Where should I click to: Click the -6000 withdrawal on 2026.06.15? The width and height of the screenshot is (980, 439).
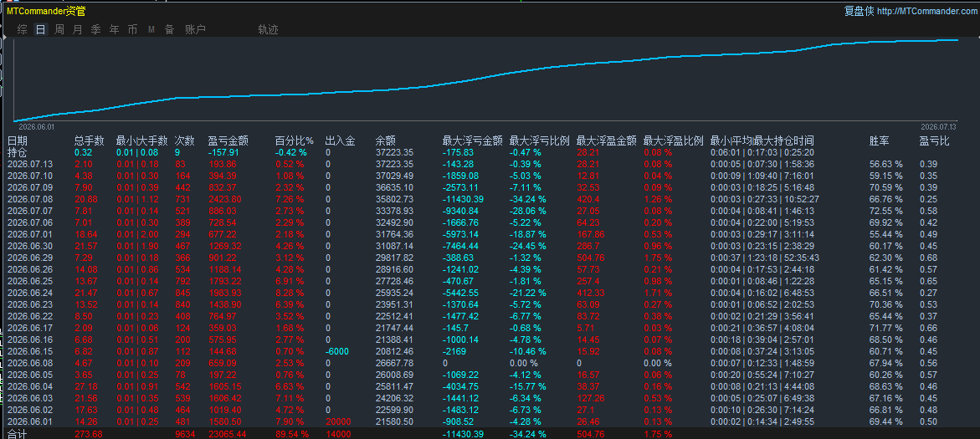pos(337,351)
